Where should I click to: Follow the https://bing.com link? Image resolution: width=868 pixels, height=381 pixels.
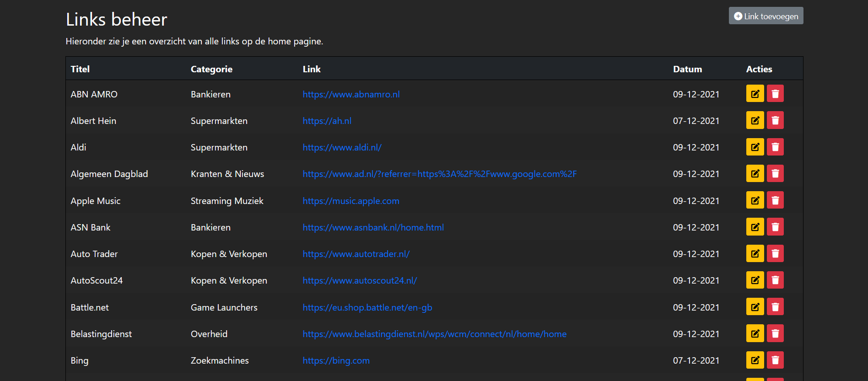tap(336, 360)
